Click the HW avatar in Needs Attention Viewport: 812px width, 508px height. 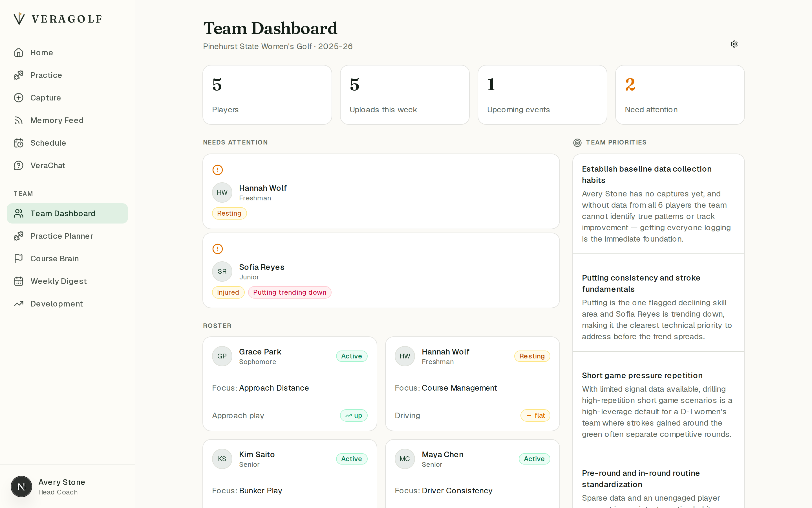(x=222, y=192)
